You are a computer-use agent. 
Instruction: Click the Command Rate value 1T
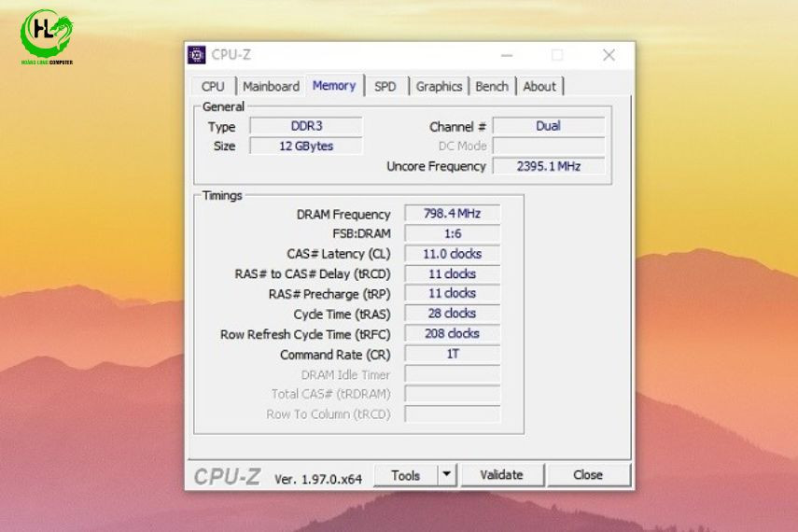(453, 354)
